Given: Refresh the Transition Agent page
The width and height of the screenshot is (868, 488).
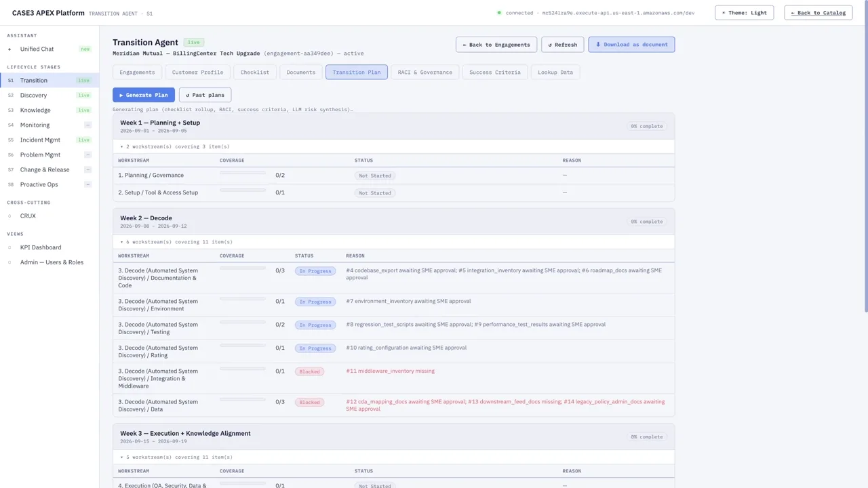Looking at the screenshot, I should (x=563, y=45).
